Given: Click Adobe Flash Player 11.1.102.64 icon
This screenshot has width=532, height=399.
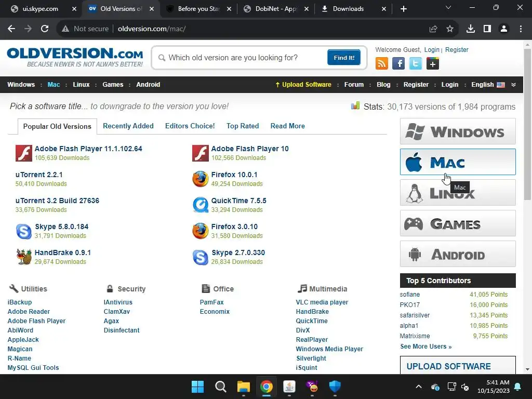Looking at the screenshot, I should [x=24, y=153].
